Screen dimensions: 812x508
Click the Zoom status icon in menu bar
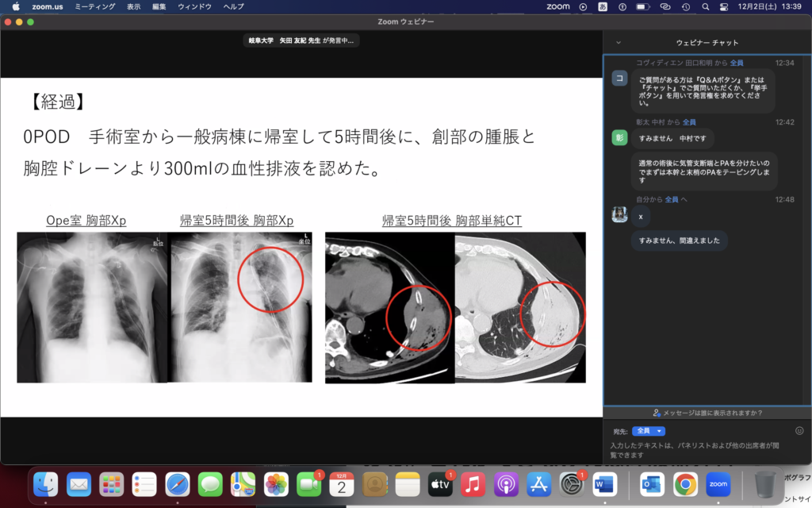(558, 6)
